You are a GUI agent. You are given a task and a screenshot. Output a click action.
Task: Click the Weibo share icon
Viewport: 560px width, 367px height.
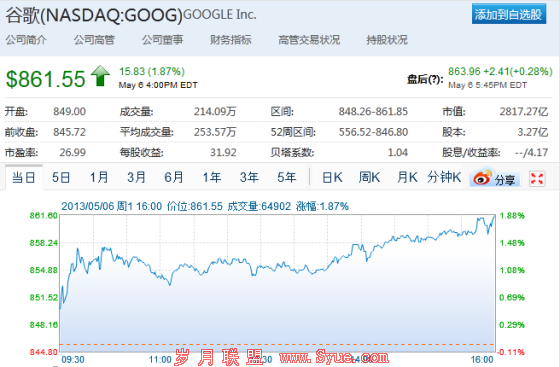pyautogui.click(x=495, y=178)
